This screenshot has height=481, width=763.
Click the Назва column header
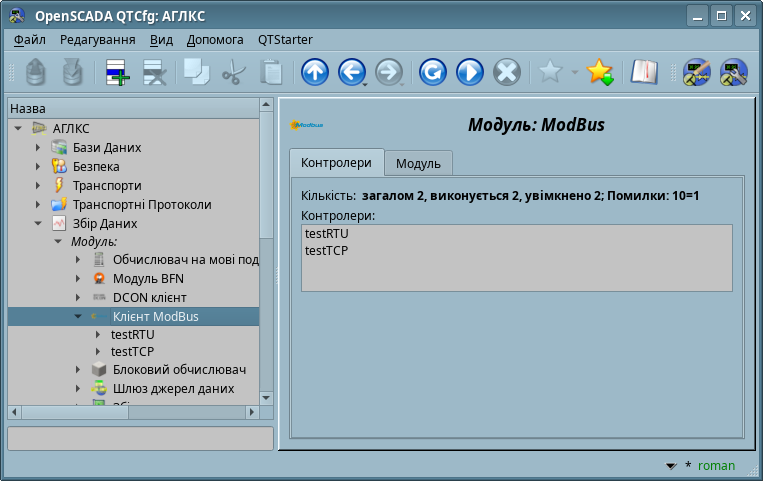[134, 108]
